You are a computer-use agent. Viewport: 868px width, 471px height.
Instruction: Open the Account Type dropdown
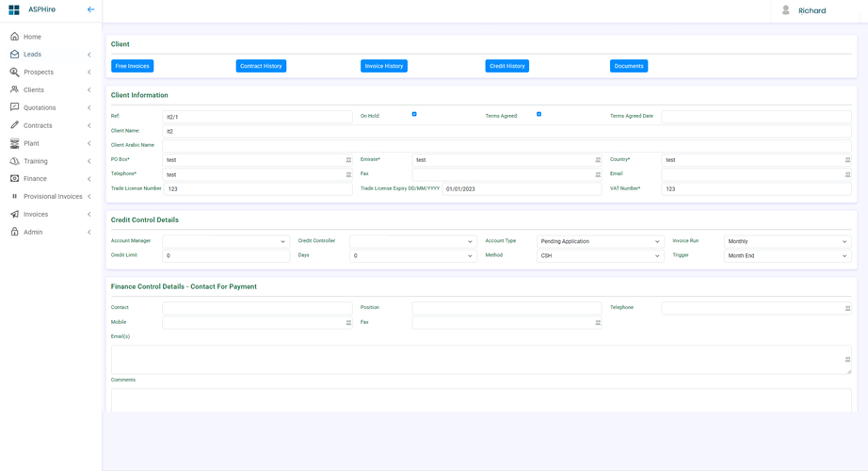click(x=600, y=242)
